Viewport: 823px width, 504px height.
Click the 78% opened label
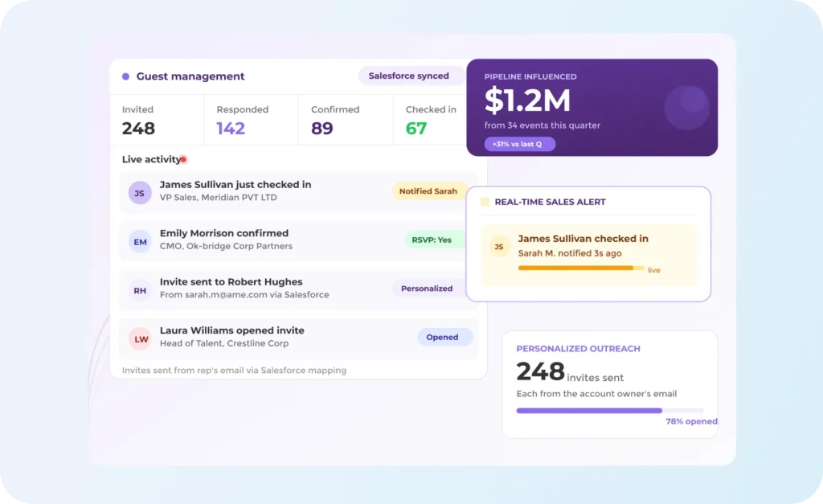pos(691,421)
